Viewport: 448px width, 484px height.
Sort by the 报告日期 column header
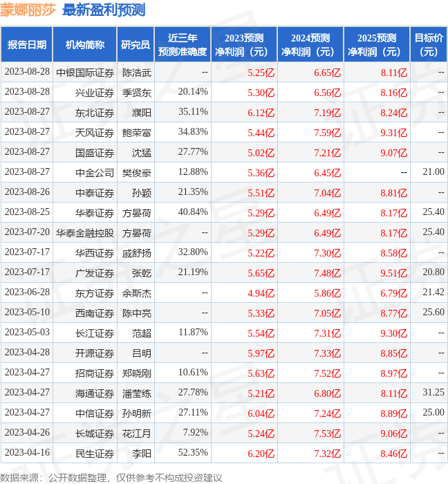pyautogui.click(x=27, y=45)
